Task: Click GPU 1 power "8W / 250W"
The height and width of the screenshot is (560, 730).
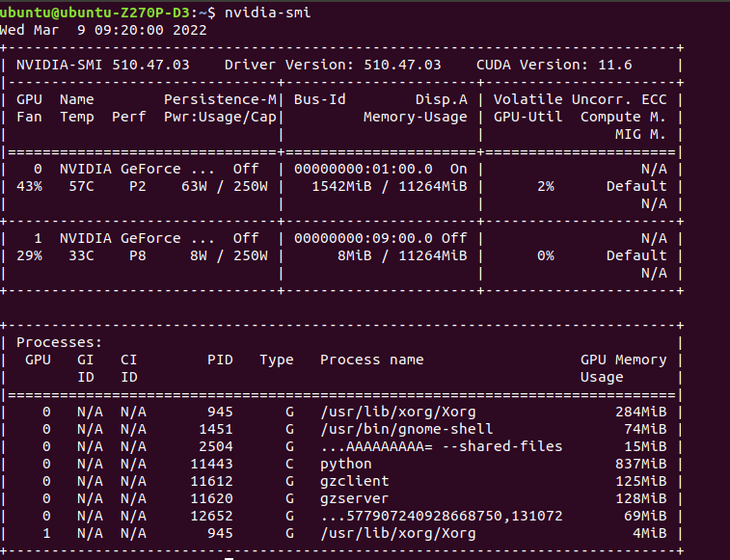Action: [229, 256]
